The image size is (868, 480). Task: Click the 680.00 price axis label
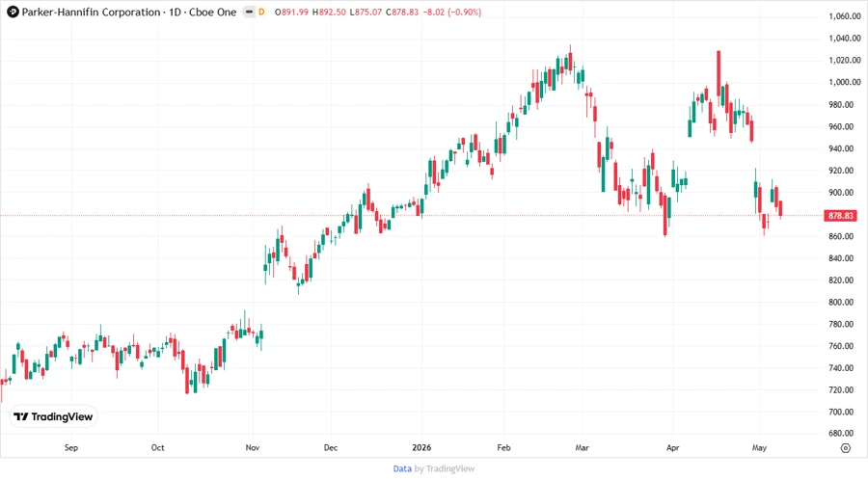[x=840, y=433]
